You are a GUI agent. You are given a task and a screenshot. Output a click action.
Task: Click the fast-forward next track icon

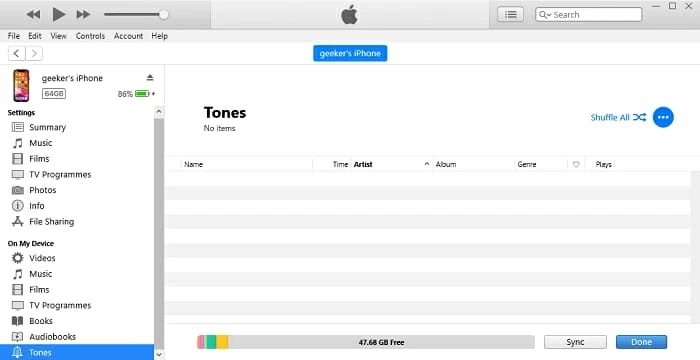point(83,15)
